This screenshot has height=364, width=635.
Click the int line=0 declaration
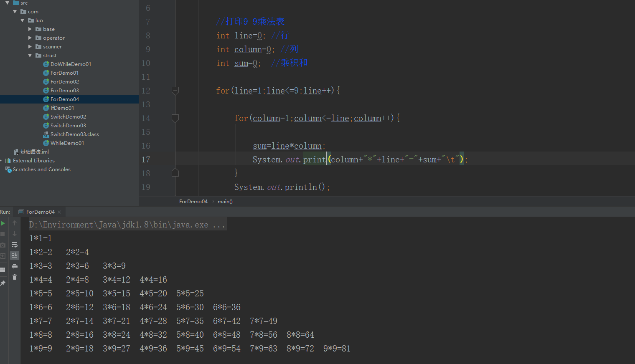[x=241, y=35]
